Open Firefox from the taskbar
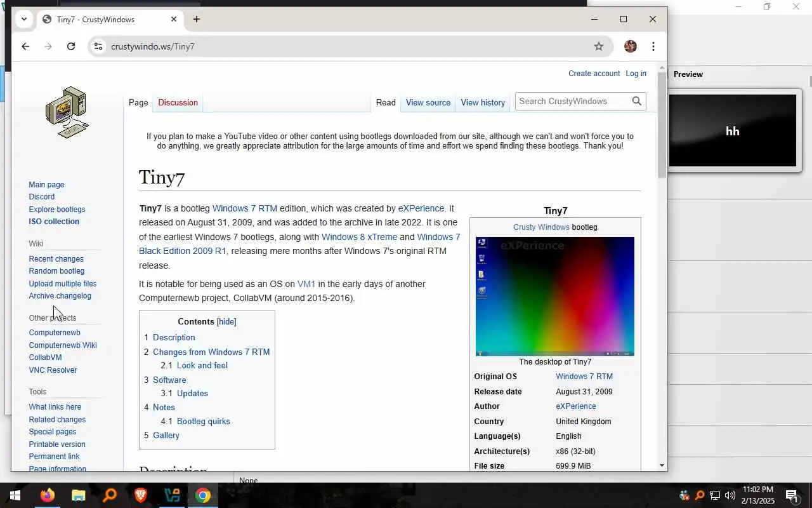 pos(47,495)
